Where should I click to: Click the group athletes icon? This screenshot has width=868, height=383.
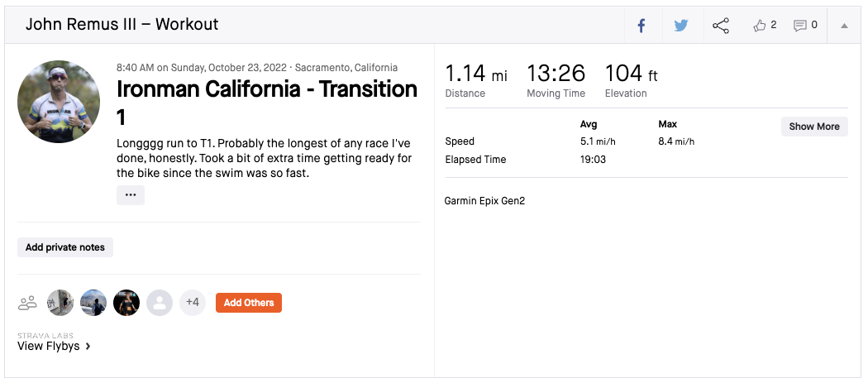coord(28,303)
